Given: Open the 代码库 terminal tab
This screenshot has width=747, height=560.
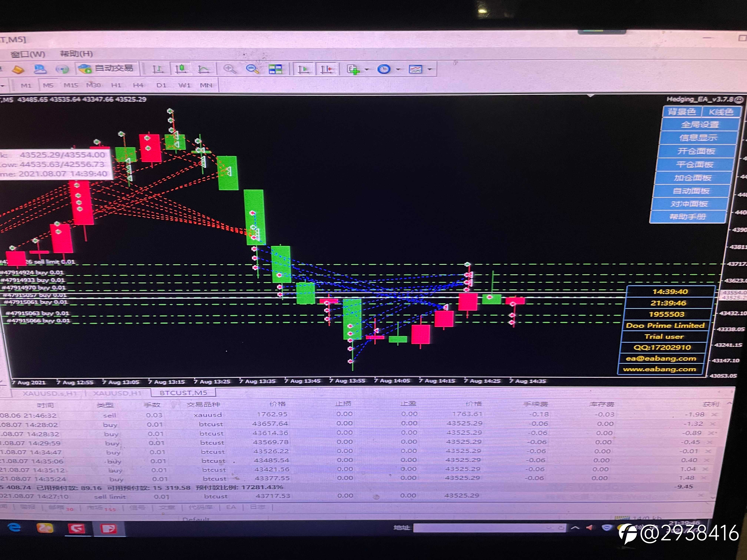Looking at the screenshot, I should coord(200,507).
